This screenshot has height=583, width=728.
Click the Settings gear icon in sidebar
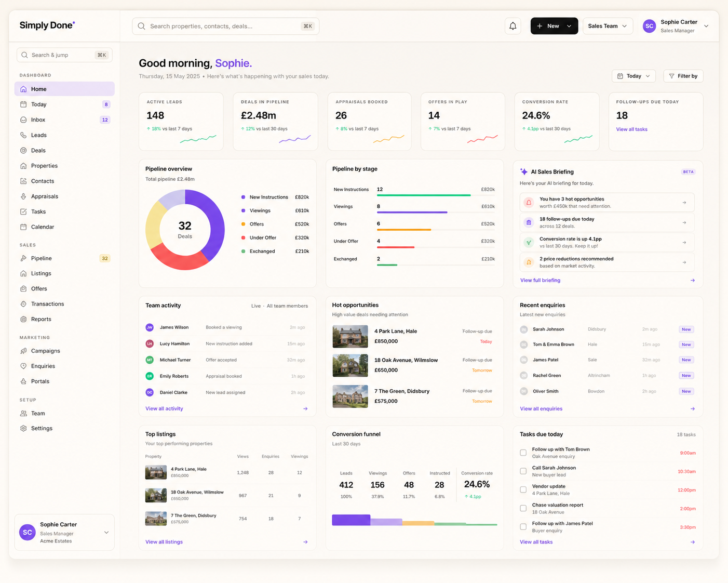(23, 429)
